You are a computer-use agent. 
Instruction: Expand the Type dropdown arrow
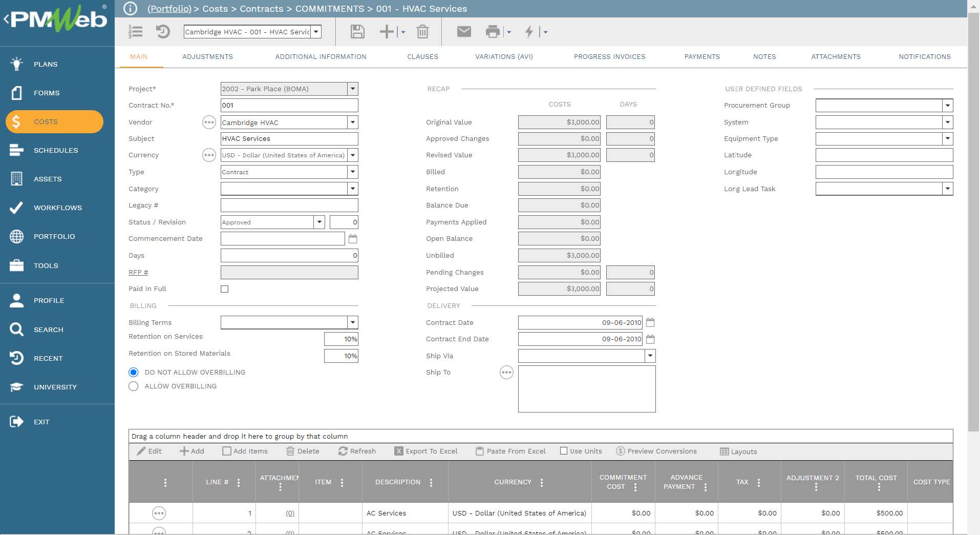353,172
